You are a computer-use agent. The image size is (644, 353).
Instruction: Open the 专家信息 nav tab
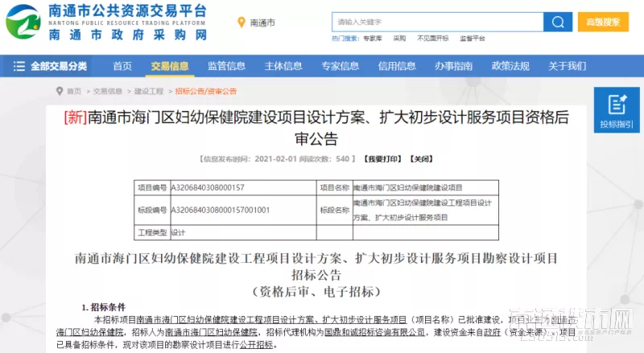340,66
